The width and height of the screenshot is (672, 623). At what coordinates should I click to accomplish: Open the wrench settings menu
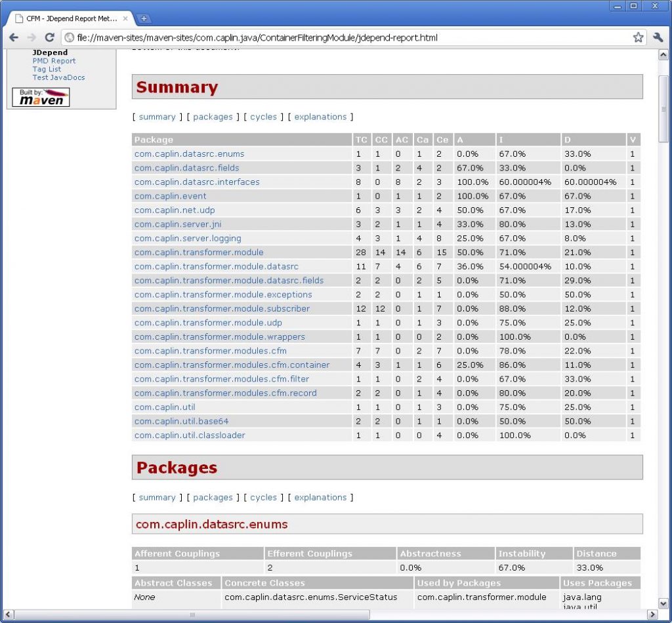(658, 37)
